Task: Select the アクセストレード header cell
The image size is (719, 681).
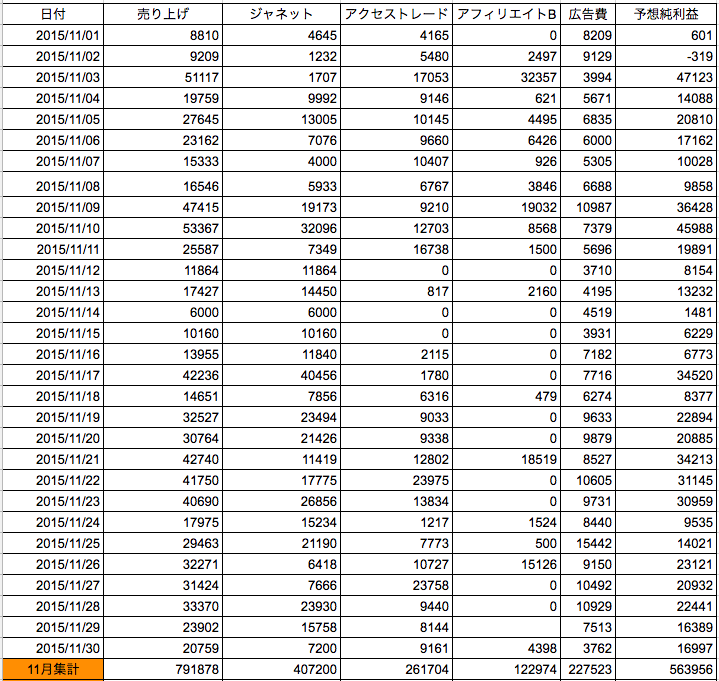Action: tap(396, 14)
